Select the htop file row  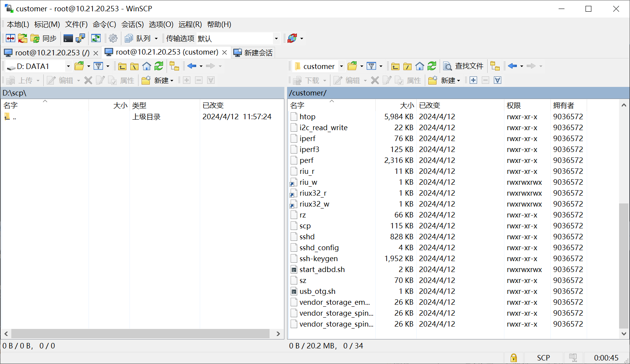437,117
